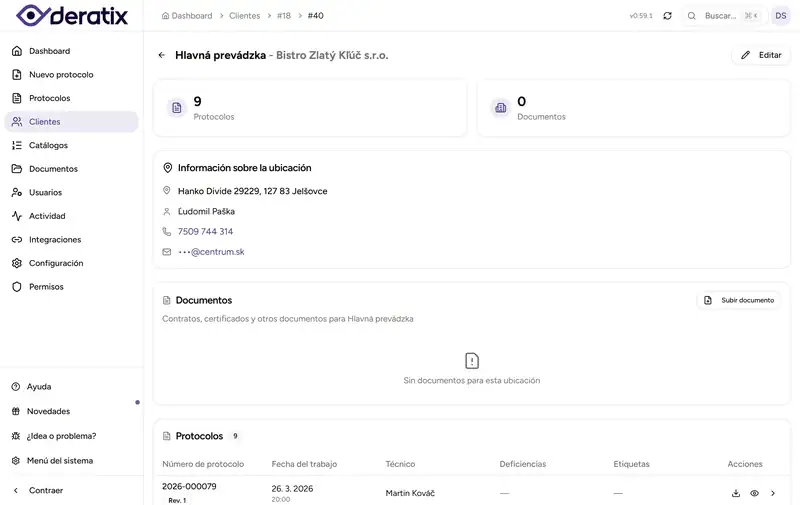This screenshot has height=505, width=800.
Task: Click the Novedades gift icon
Action: click(16, 411)
